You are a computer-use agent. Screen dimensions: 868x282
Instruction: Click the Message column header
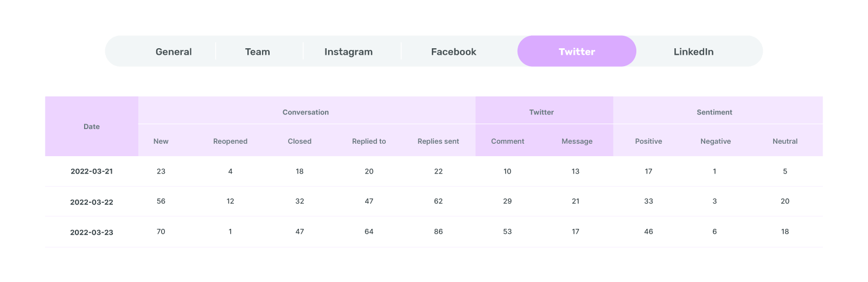point(577,141)
